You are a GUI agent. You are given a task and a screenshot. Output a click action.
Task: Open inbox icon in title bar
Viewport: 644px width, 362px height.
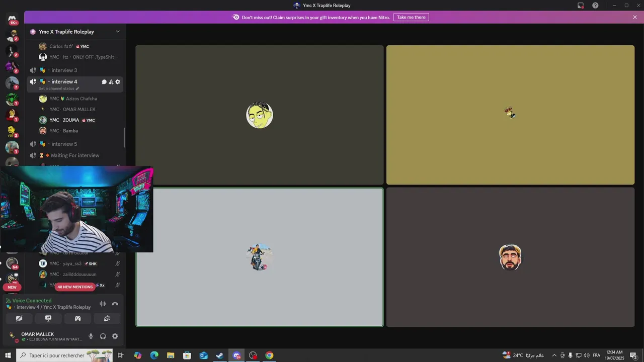coord(581,6)
